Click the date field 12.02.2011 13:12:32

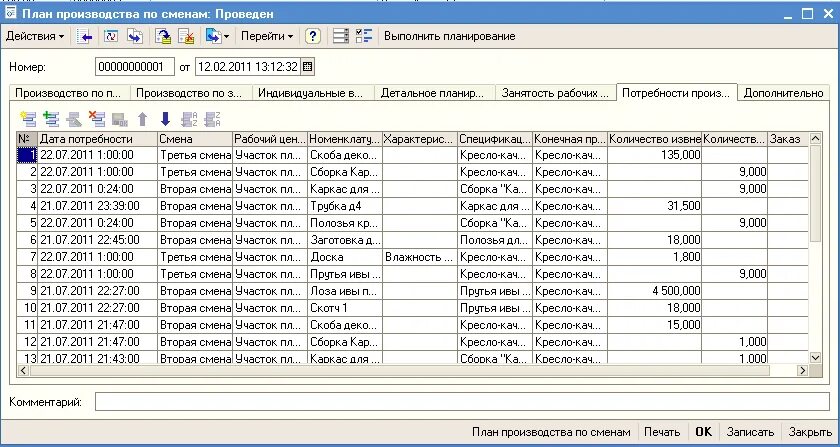248,67
